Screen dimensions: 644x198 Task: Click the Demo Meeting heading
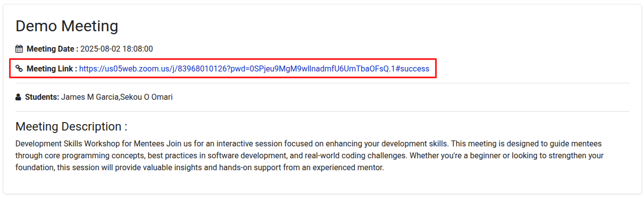click(67, 26)
